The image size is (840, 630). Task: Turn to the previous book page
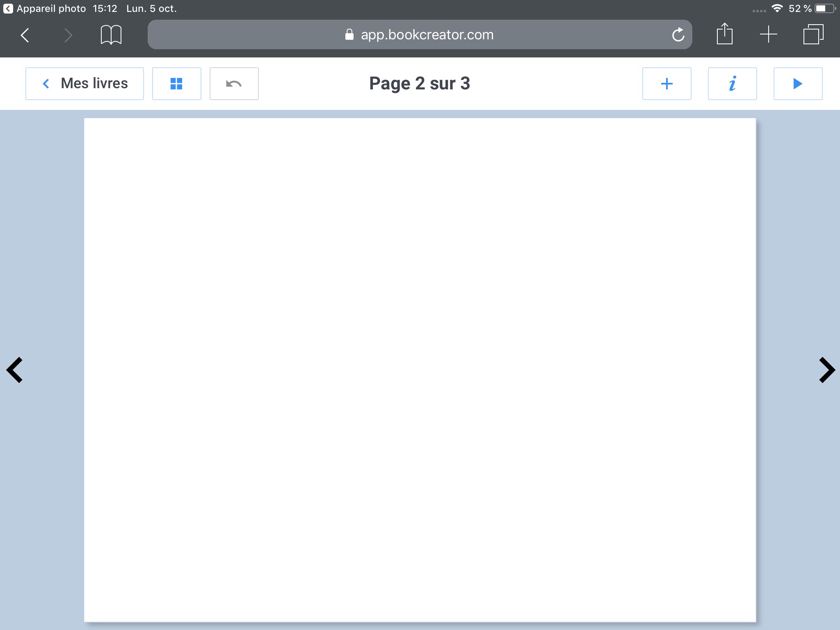click(15, 370)
